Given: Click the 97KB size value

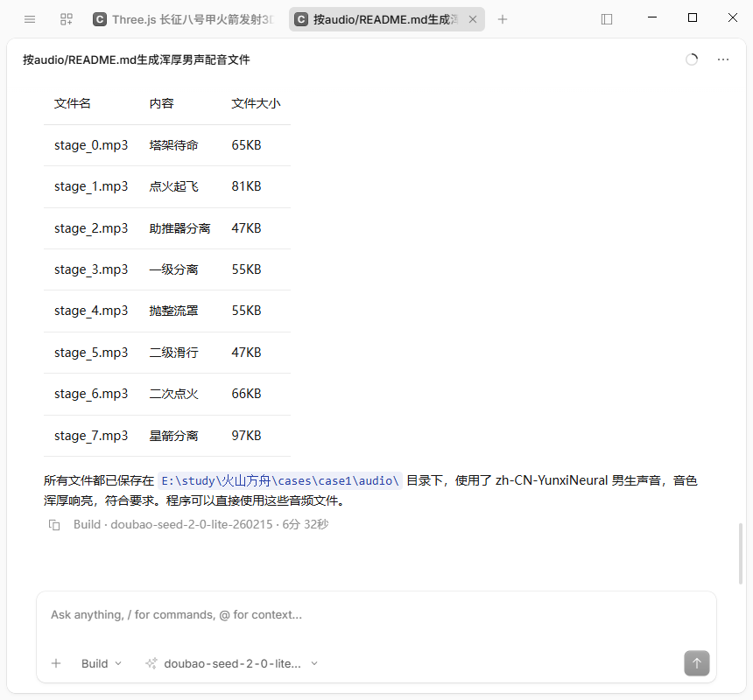Looking at the screenshot, I should (246, 436).
